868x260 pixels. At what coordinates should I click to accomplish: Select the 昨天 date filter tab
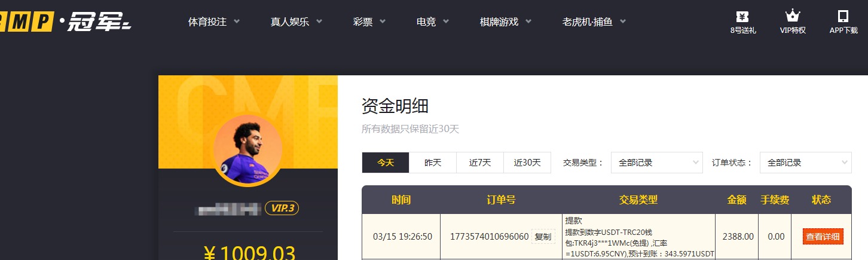click(x=433, y=163)
